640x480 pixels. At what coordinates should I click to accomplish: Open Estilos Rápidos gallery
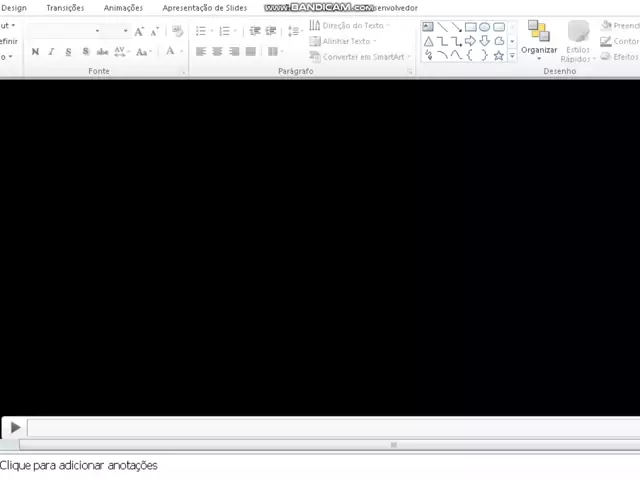tap(578, 41)
